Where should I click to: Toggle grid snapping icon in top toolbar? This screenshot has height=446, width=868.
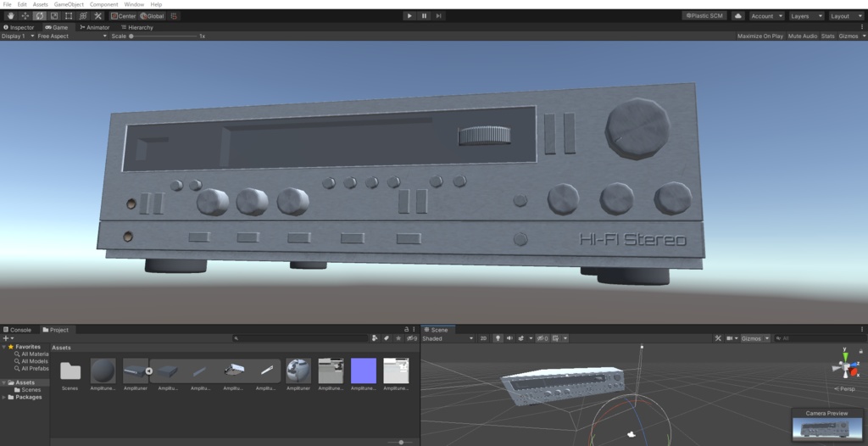pyautogui.click(x=174, y=16)
